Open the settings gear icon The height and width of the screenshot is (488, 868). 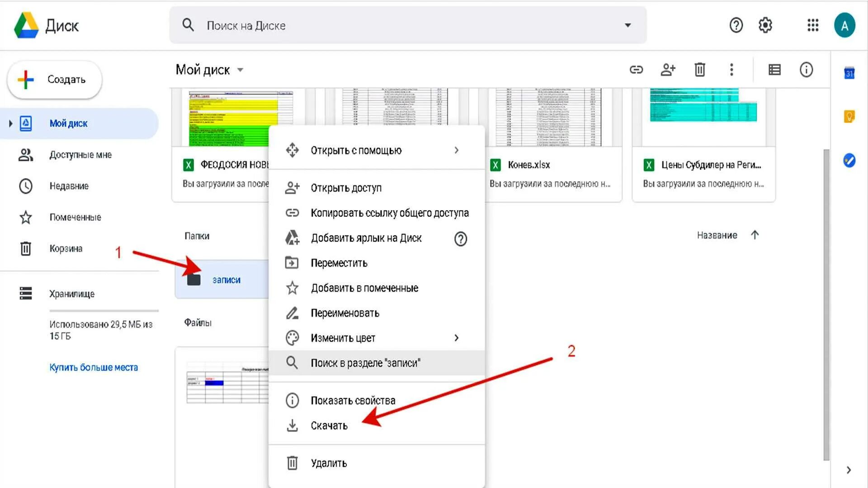tap(765, 25)
